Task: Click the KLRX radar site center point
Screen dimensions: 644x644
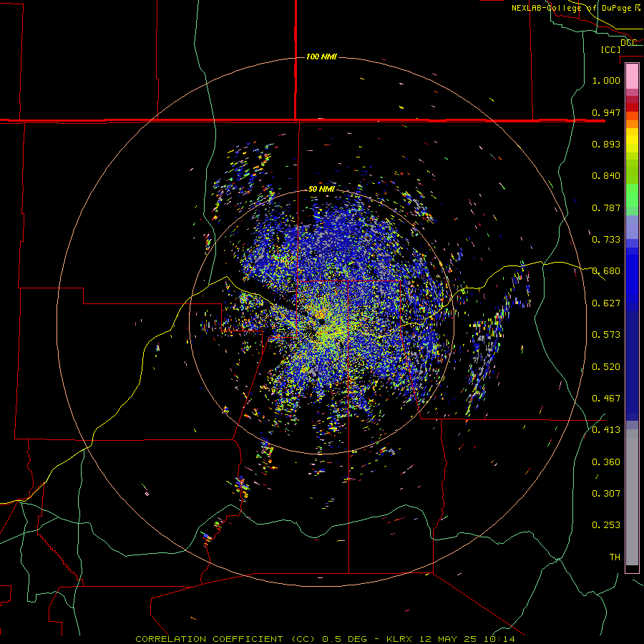Action: point(321,321)
